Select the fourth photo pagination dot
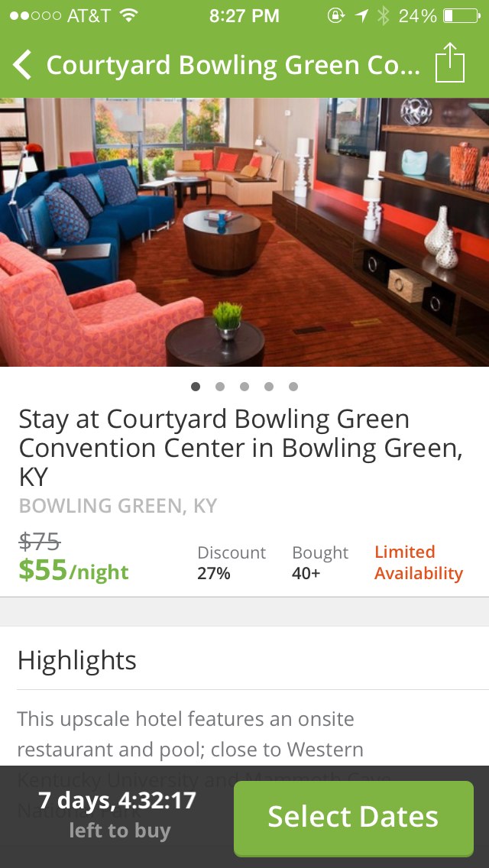The image size is (489, 868). [x=269, y=387]
